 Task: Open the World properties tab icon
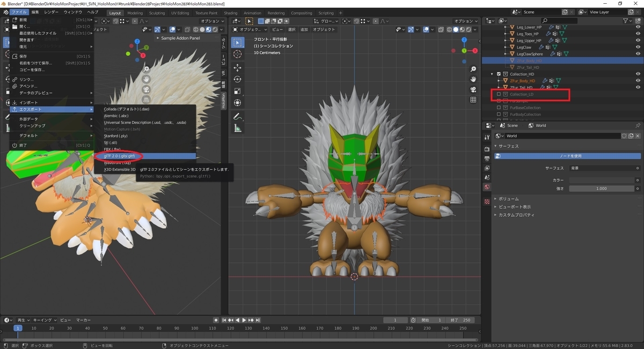coord(487,187)
